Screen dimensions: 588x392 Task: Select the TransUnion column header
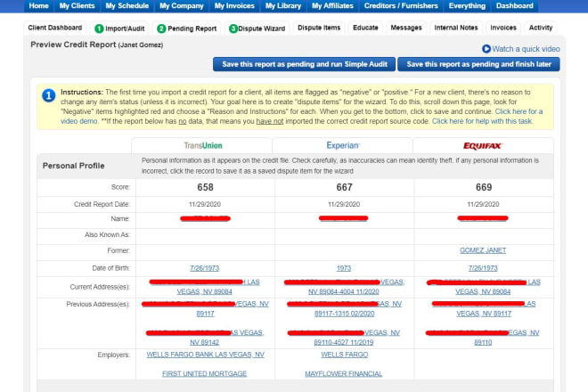tap(201, 145)
